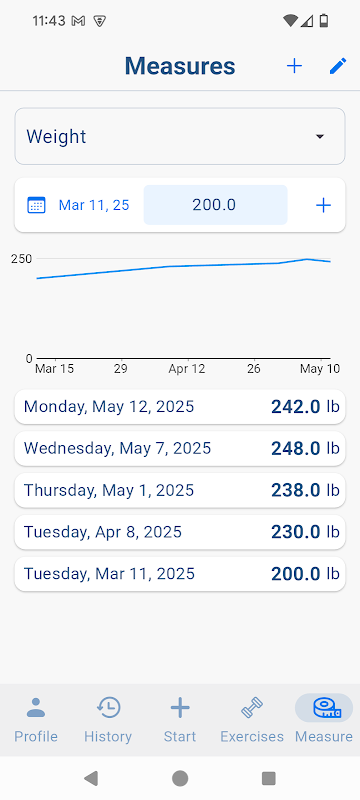Tap the pencil edit icon
Image resolution: width=360 pixels, height=800 pixels.
click(x=338, y=66)
